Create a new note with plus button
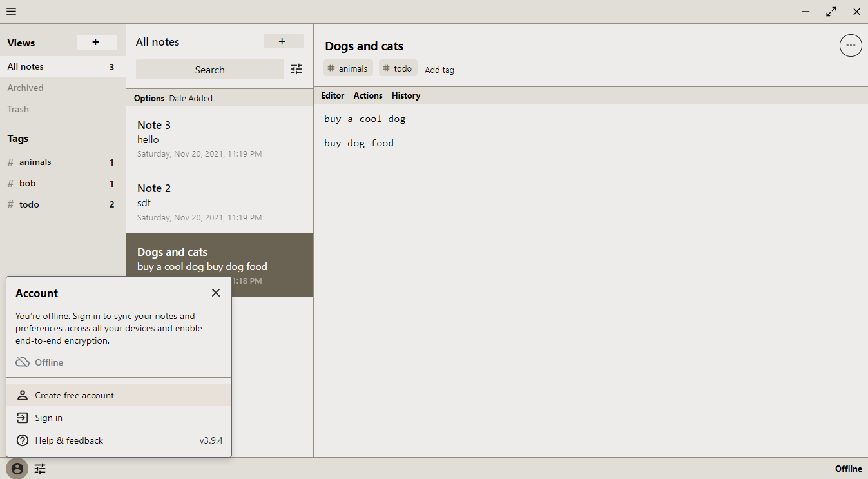This screenshot has height=479, width=868. [x=282, y=42]
